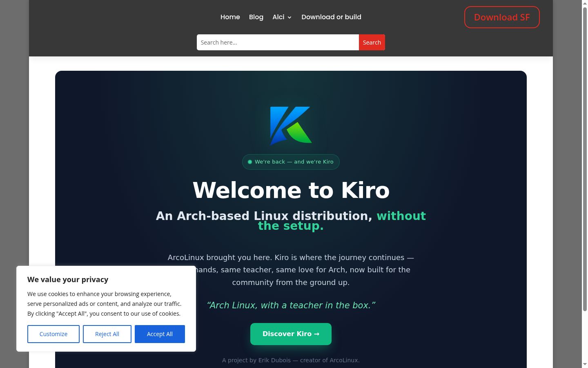Click the Discover Kiro button
Image resolution: width=588 pixels, height=368 pixels.
click(291, 334)
